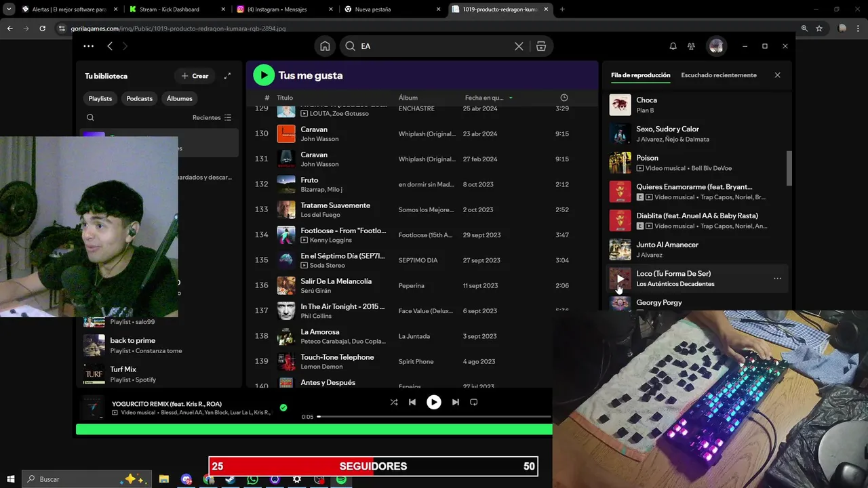This screenshot has height=488, width=868.
Task: Filter library by Podcasts
Action: click(x=140, y=98)
